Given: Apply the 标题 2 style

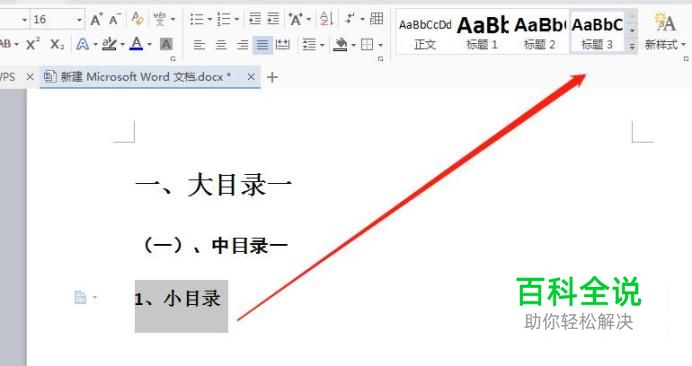Looking at the screenshot, I should tap(539, 33).
